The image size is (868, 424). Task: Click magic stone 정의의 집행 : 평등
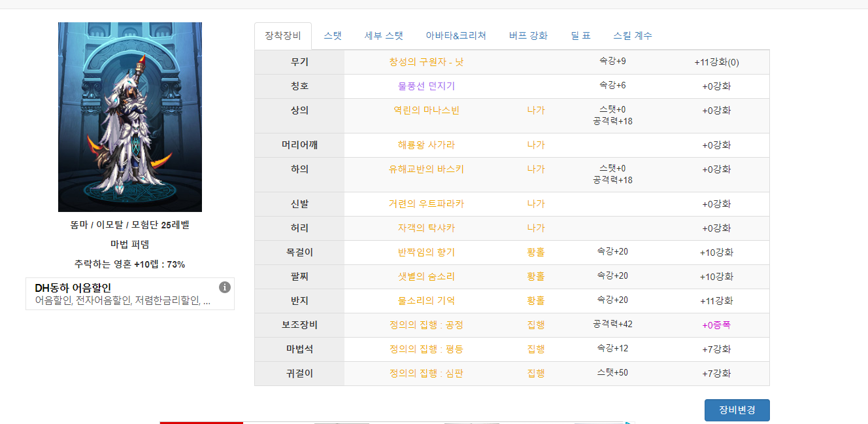[x=426, y=349]
